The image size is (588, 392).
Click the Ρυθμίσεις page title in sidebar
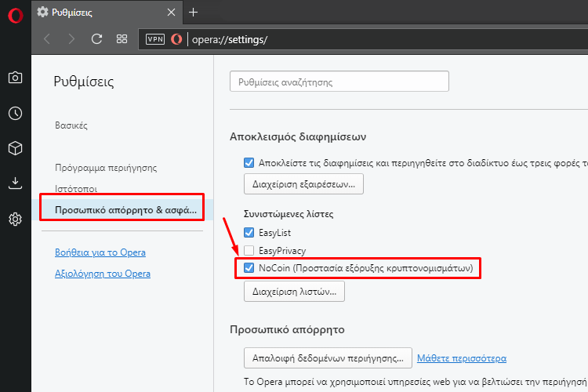point(84,82)
